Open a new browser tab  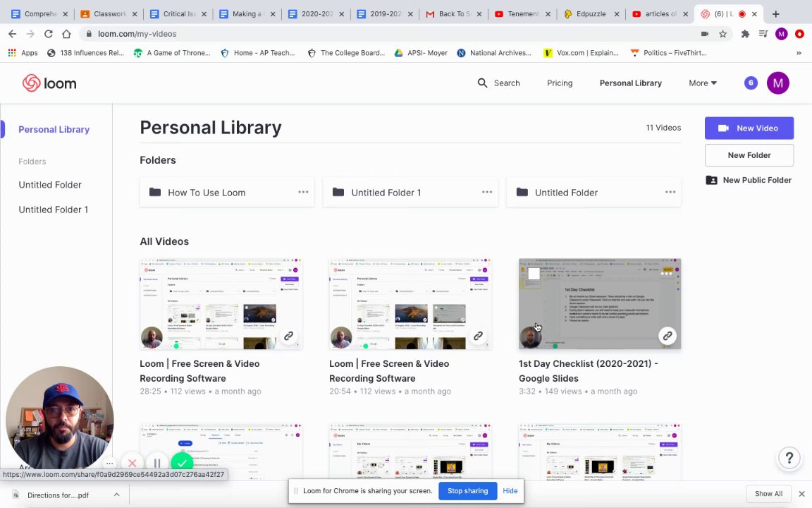click(776, 14)
